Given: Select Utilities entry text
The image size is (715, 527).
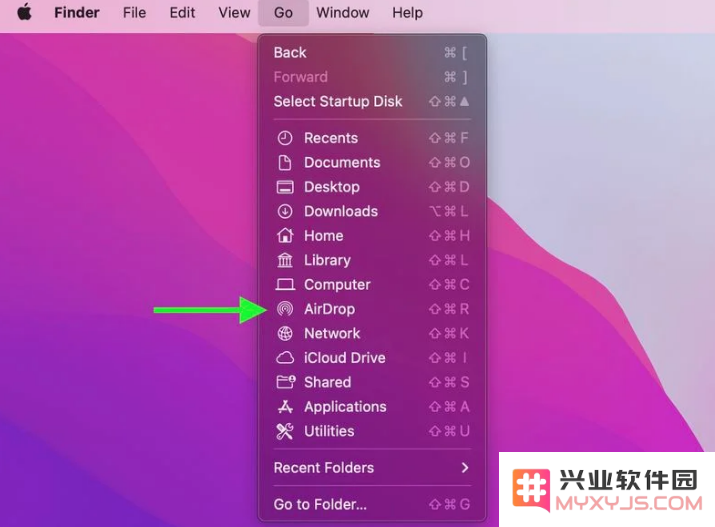Looking at the screenshot, I should pos(329,431).
